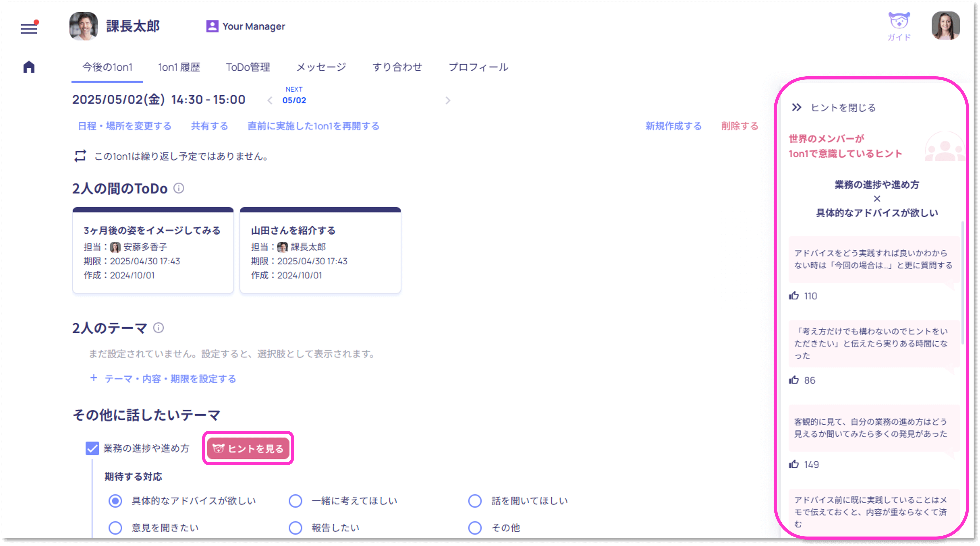Open the メッセージ tab
The image size is (980, 546).
coord(321,67)
